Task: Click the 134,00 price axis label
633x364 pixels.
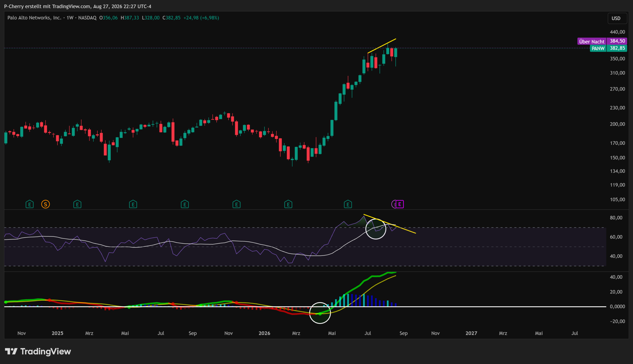Action: click(617, 171)
